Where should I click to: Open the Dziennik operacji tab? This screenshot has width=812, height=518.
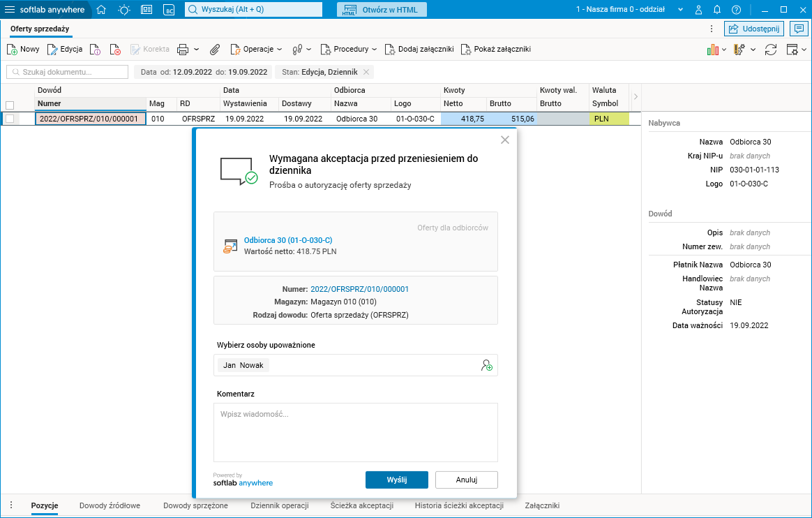[x=280, y=505]
